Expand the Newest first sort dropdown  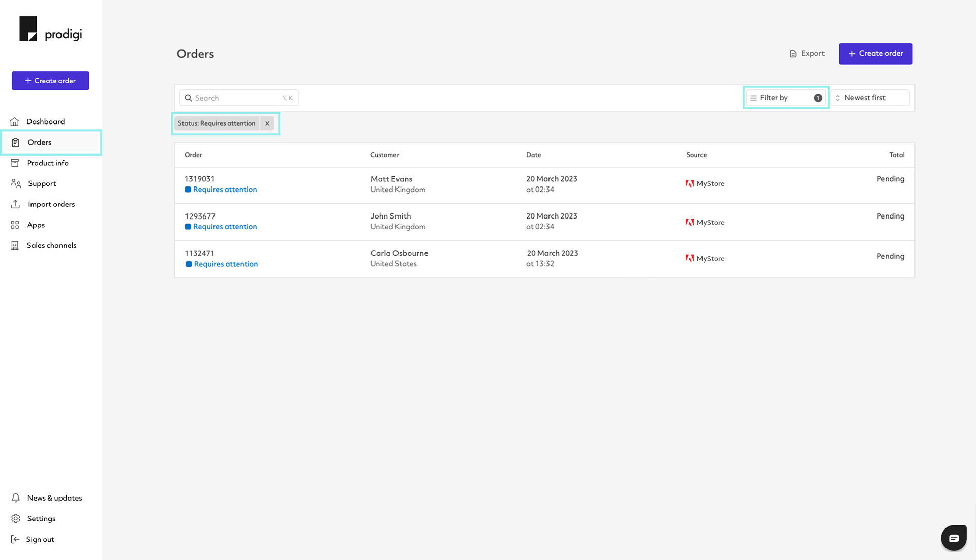pos(870,97)
